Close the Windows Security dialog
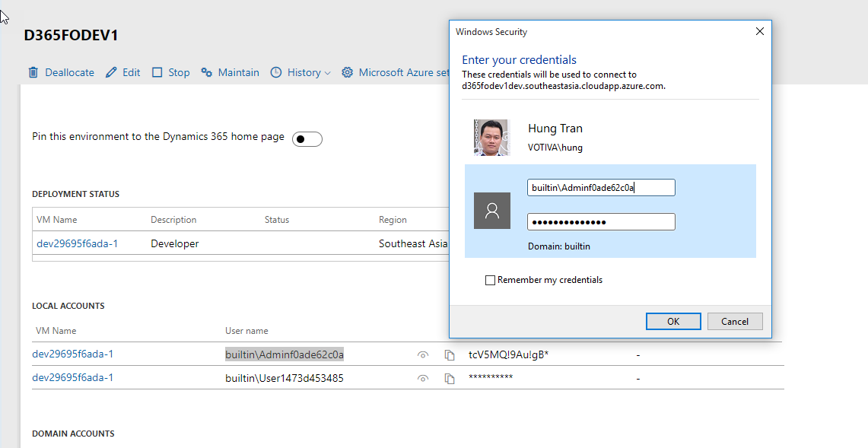Viewport: 868px width, 448px height. (759, 31)
